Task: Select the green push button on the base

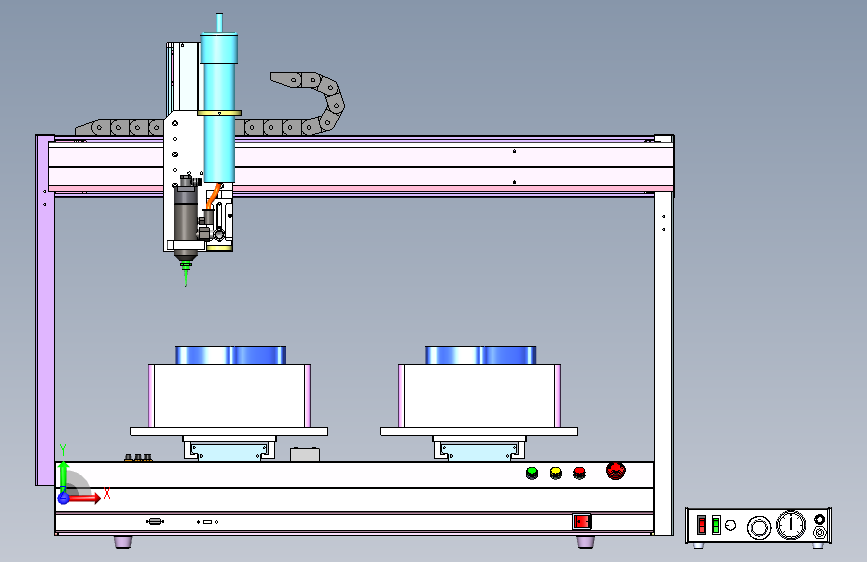Action: (532, 473)
